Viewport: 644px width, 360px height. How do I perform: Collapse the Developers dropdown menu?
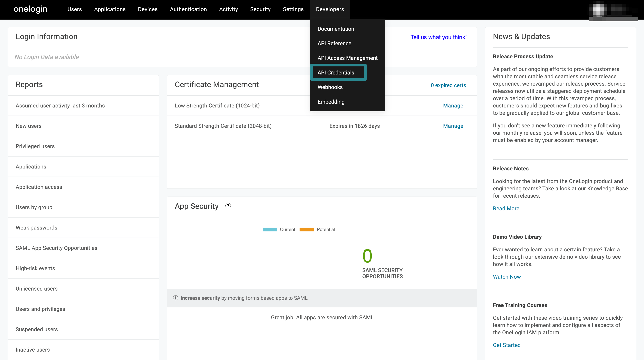point(330,9)
